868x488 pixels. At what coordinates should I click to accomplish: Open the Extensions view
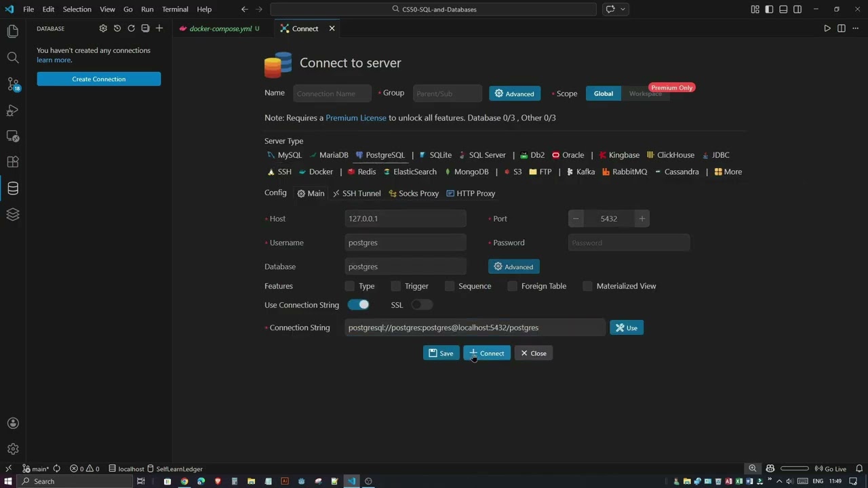point(12,162)
